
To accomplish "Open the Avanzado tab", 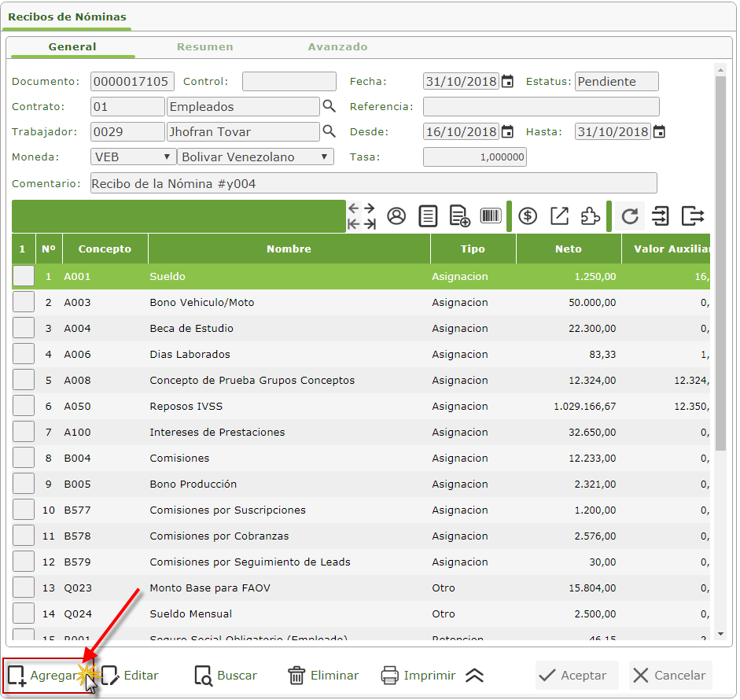I will (x=337, y=46).
